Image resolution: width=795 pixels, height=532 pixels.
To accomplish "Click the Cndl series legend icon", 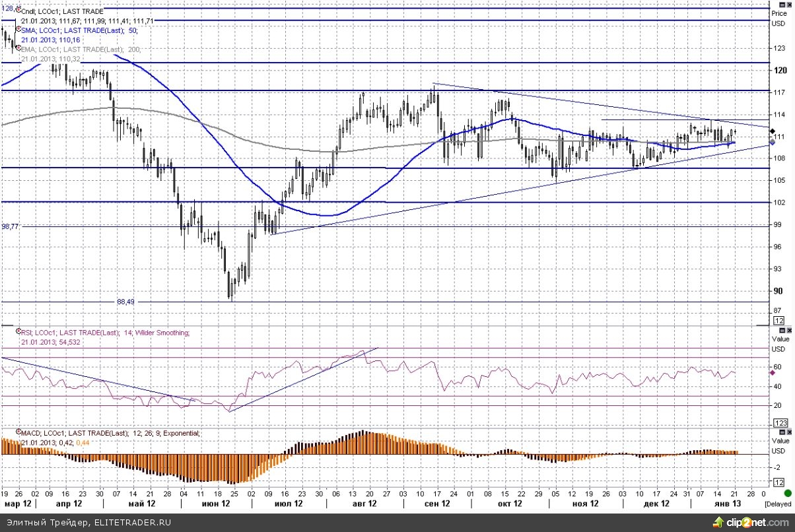I will pyautogui.click(x=17, y=11).
